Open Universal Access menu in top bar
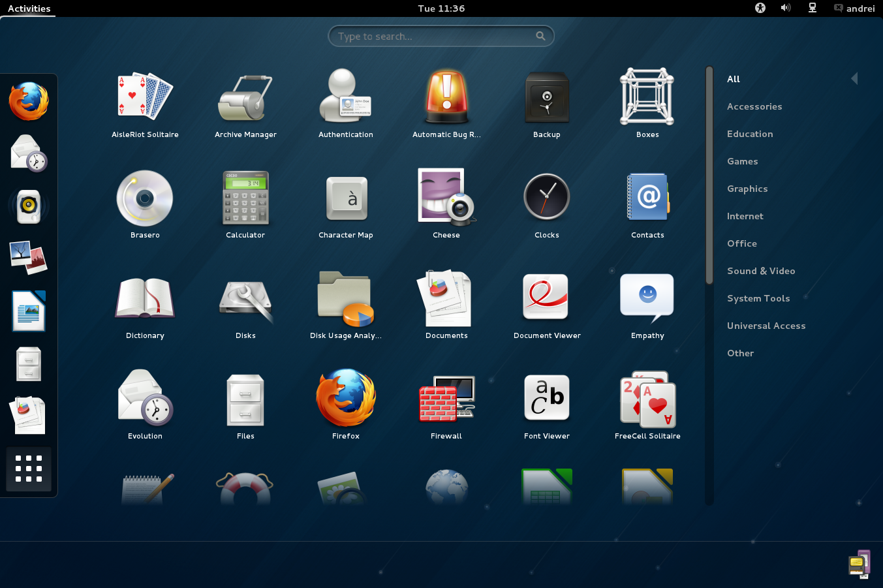The width and height of the screenshot is (883, 588). point(760,8)
